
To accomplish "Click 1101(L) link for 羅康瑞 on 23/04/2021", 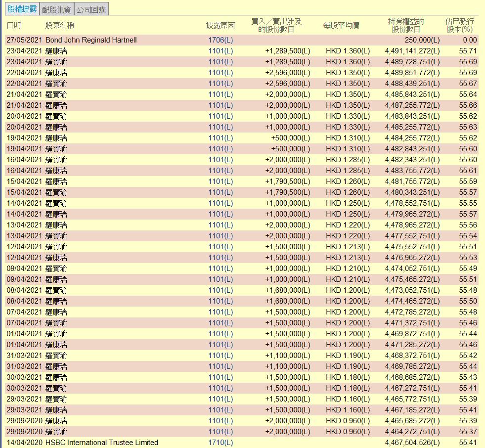I will tap(220, 51).
